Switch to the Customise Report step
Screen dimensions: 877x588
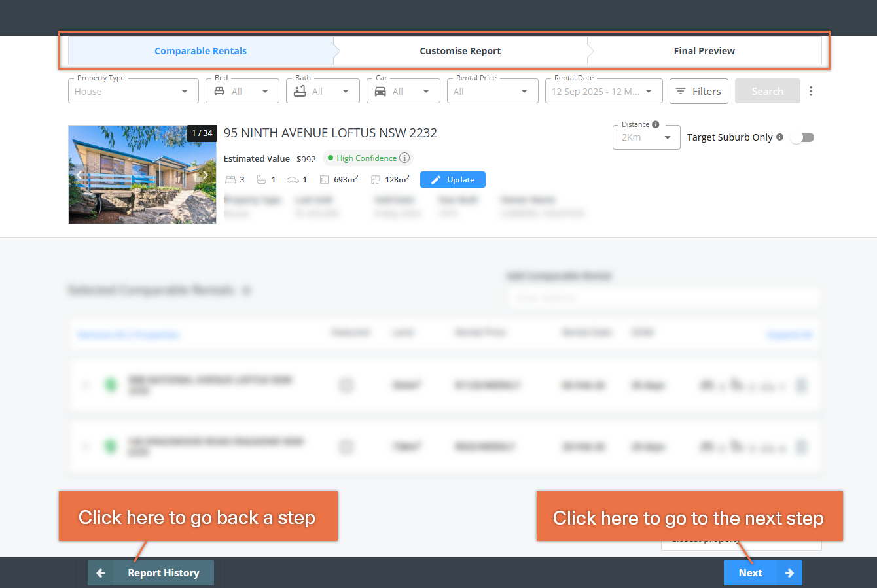(x=460, y=51)
